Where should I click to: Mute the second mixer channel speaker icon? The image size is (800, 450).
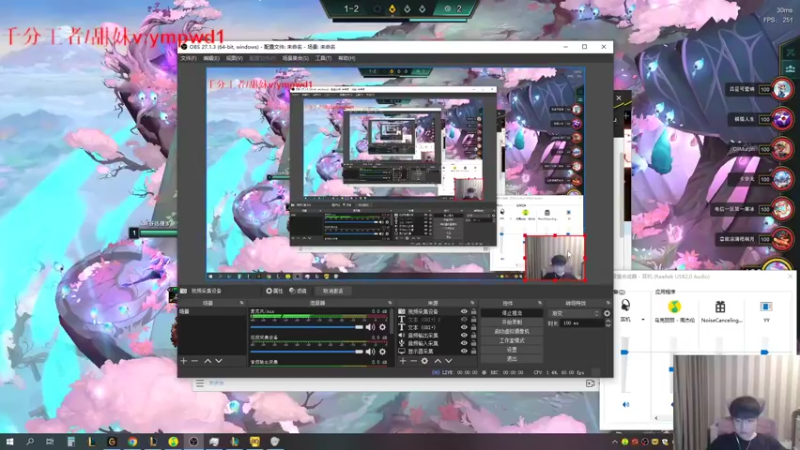pyautogui.click(x=370, y=352)
